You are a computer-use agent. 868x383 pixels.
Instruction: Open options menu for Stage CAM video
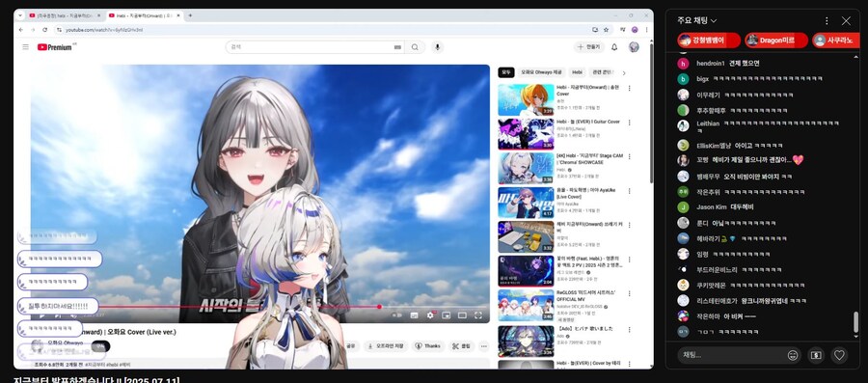pyautogui.click(x=629, y=156)
